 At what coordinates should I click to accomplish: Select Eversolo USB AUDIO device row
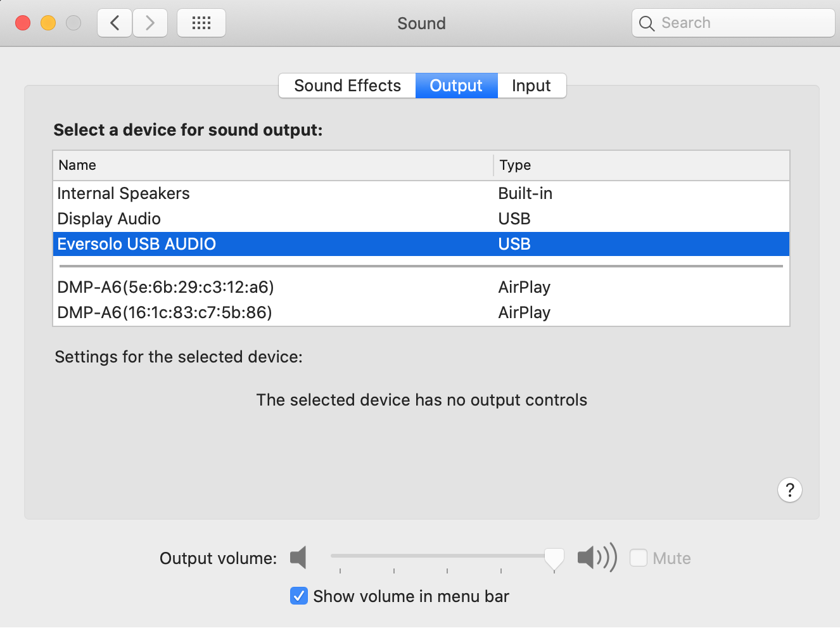(x=421, y=244)
